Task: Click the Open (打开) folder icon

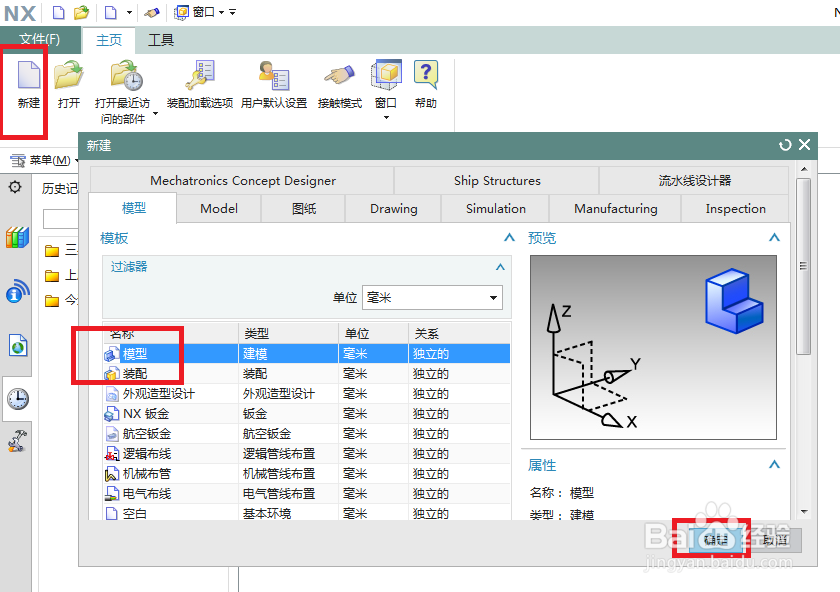Action: click(x=69, y=74)
